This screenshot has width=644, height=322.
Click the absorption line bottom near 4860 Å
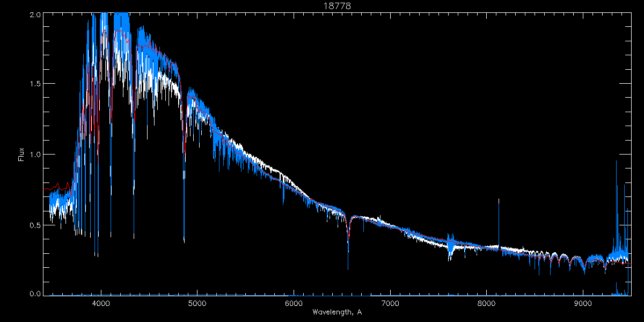184,239
